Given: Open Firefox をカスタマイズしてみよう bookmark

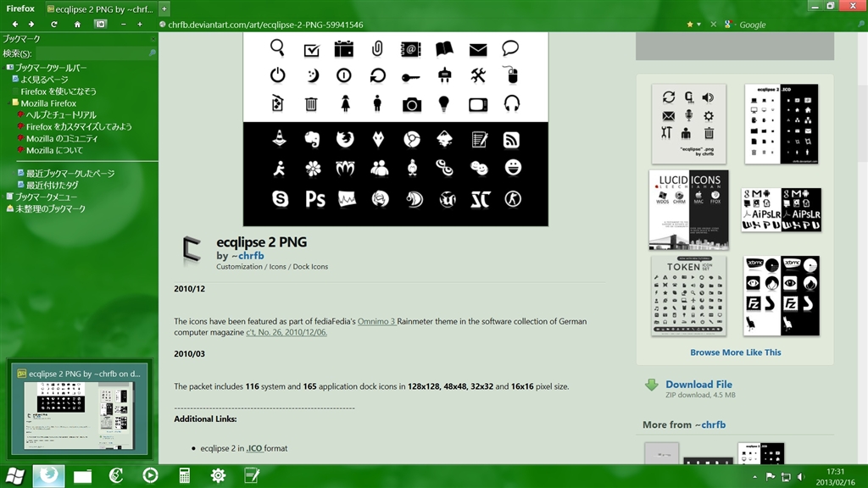Looking at the screenshot, I should click(75, 127).
